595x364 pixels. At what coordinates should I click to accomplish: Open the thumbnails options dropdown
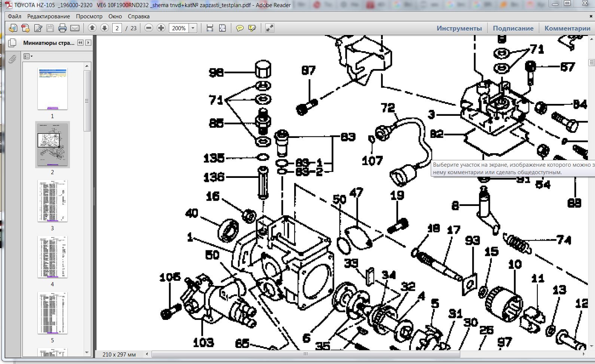[28, 56]
